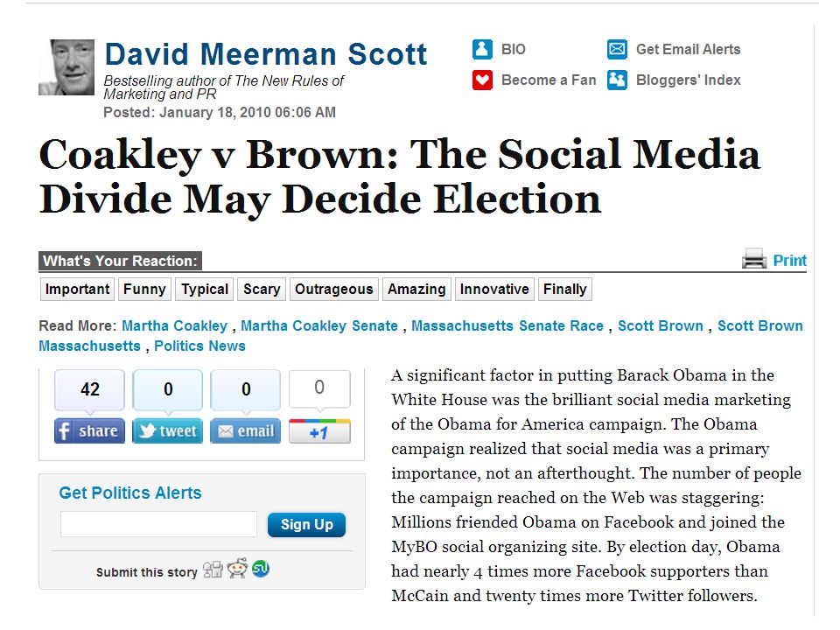Click the red heart Become a Fan icon
Image resolution: width=840 pixels, height=630 pixels.
[482, 80]
